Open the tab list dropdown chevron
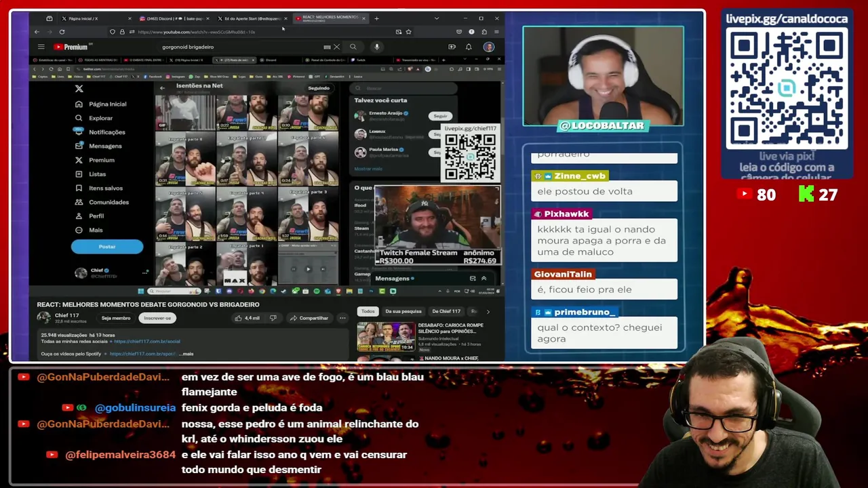 click(436, 18)
